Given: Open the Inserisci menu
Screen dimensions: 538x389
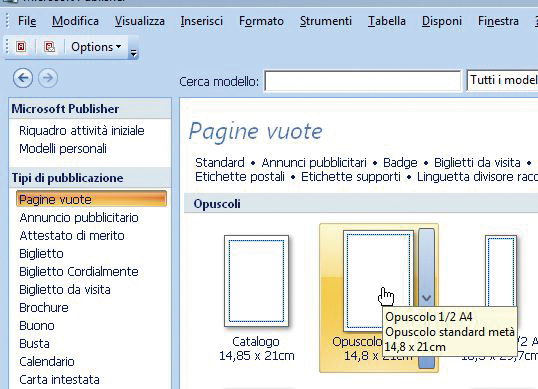Looking at the screenshot, I should coord(202,21).
